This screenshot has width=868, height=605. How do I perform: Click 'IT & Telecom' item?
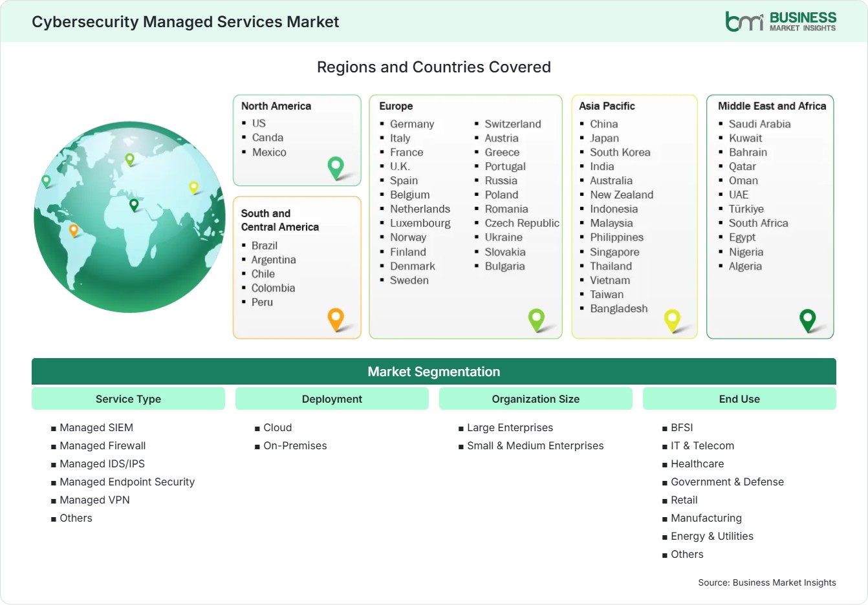point(702,445)
